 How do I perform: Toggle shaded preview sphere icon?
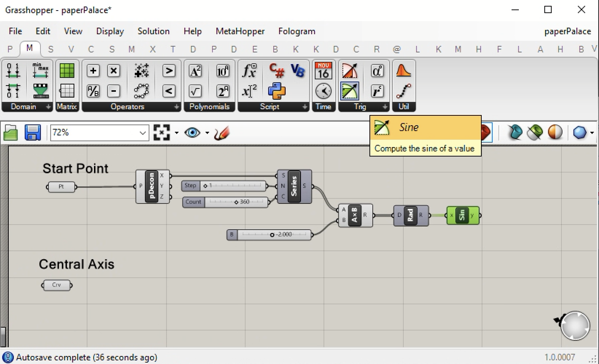(x=555, y=132)
